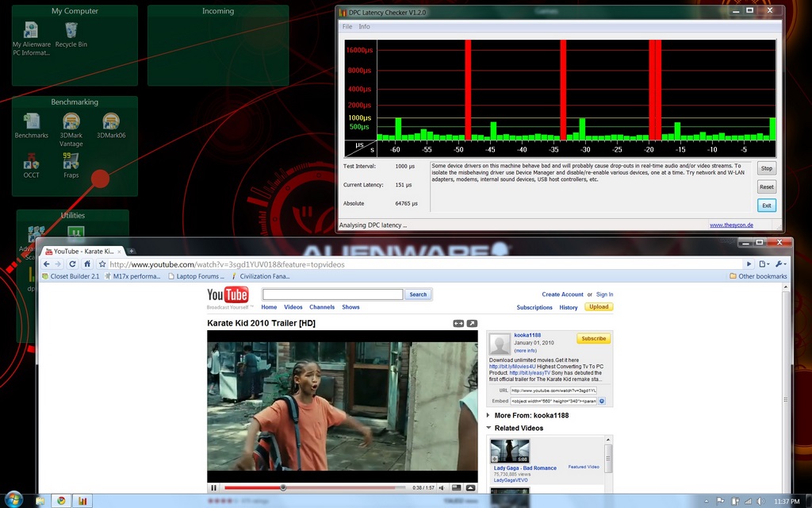The width and height of the screenshot is (812, 508).
Task: Switch to Chrome on the taskbar
Action: (x=61, y=501)
